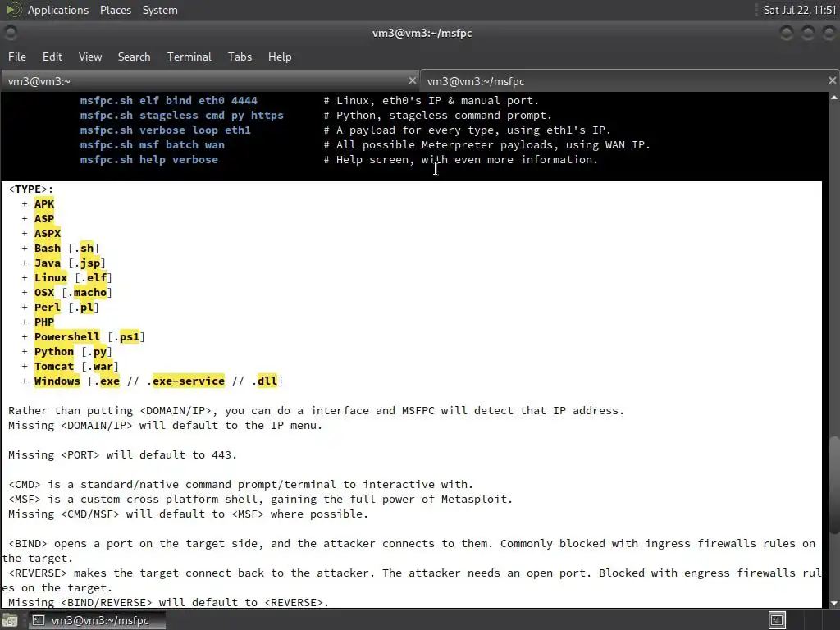The image size is (840, 630).
Task: Click 'msfpc.sh stageless cmd py https' example
Action: (181, 115)
